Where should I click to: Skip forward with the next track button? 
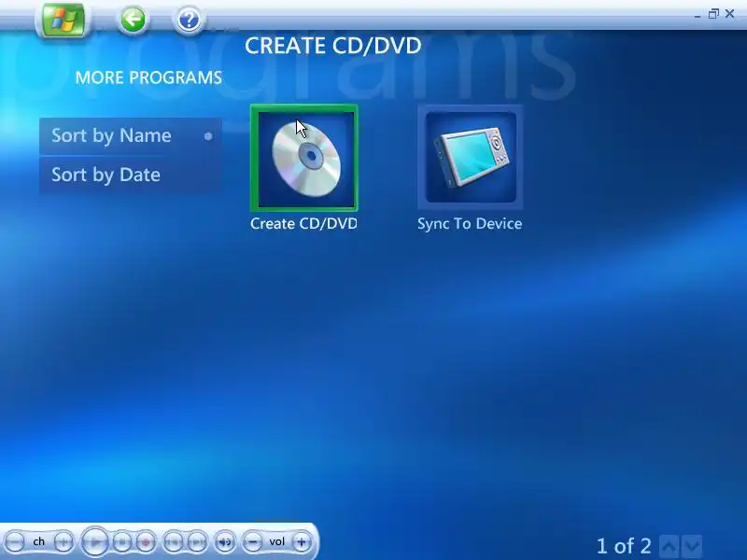[197, 542]
